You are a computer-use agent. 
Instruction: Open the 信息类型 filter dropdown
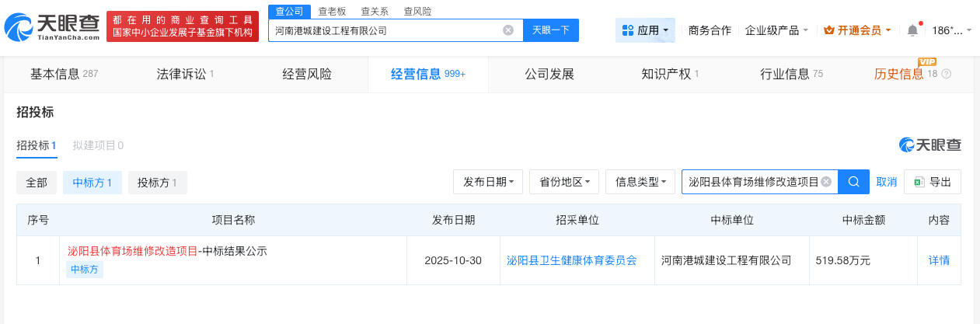tap(640, 182)
